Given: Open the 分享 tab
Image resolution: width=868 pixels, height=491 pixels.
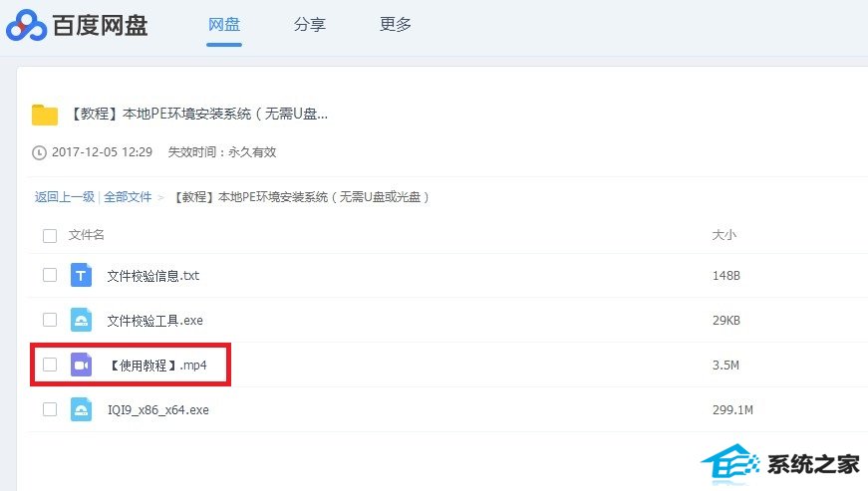Looking at the screenshot, I should pyautogui.click(x=310, y=24).
